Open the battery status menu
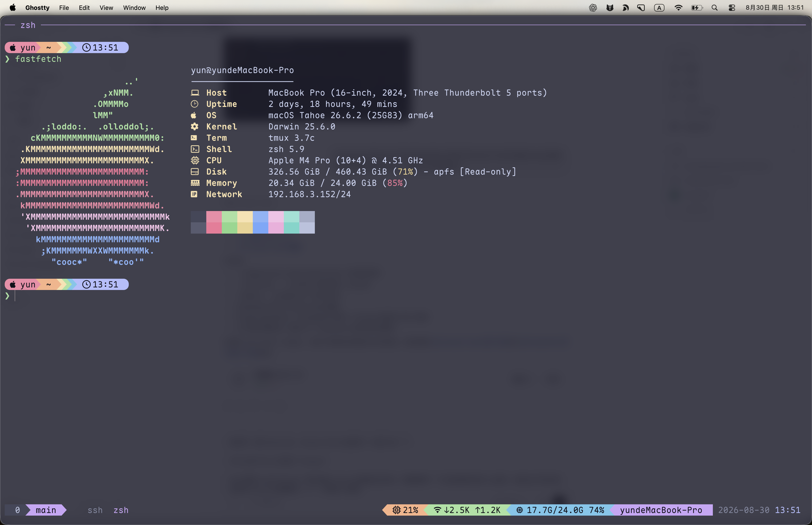Screen dimensions: 812x525 click(696, 8)
